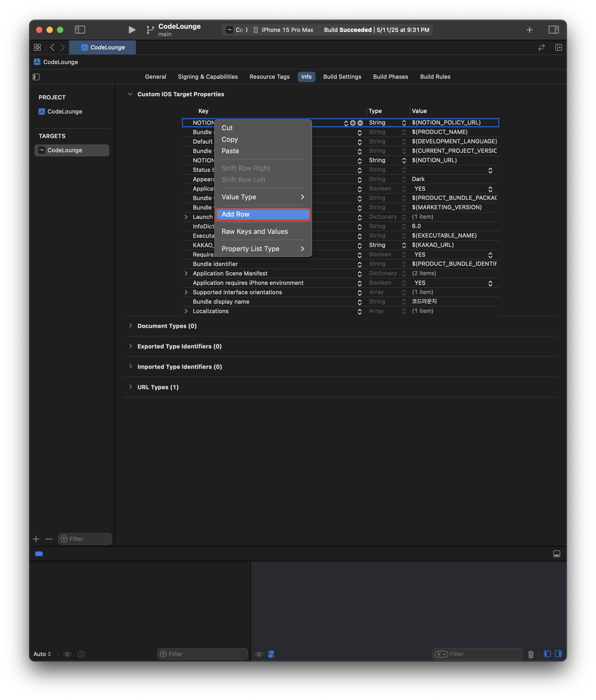Open Value Type submenu
Screen dimensions: 596x700
[263, 197]
